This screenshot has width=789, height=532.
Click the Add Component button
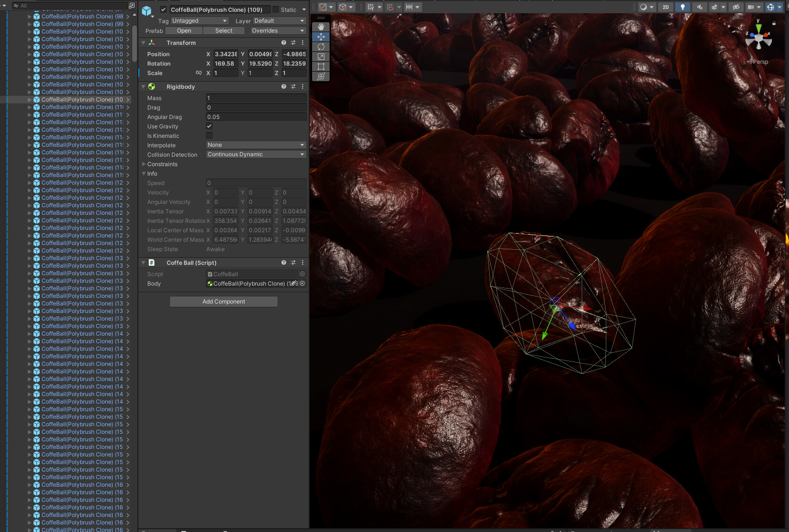point(224,302)
